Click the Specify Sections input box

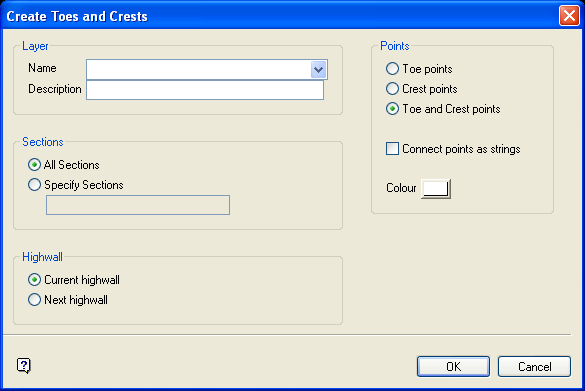pyautogui.click(x=138, y=205)
